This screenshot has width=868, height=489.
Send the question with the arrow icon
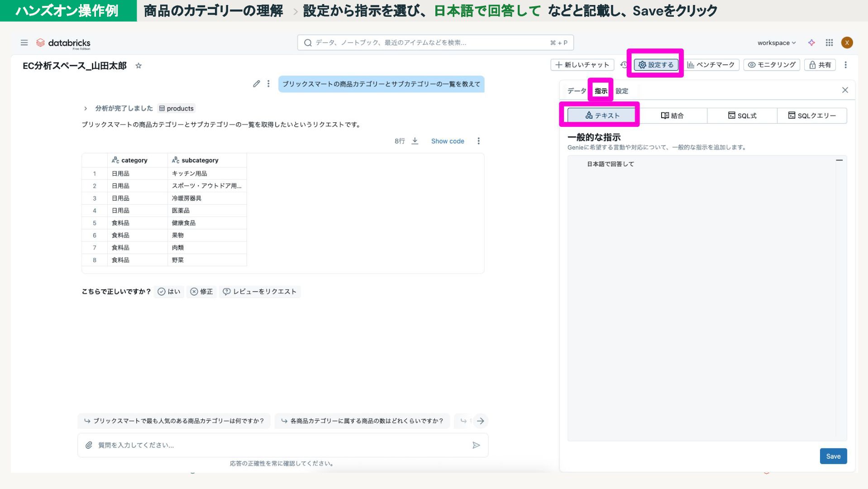point(476,445)
